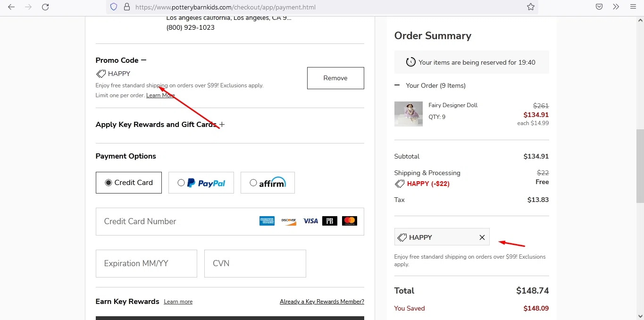644x320 pixels.
Task: Click the PB credit card icon
Action: [x=330, y=221]
